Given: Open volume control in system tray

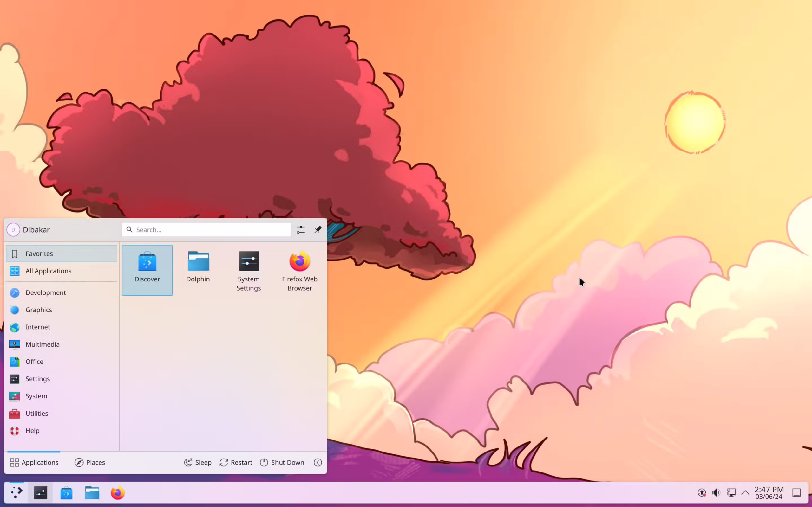Looking at the screenshot, I should [x=716, y=492].
